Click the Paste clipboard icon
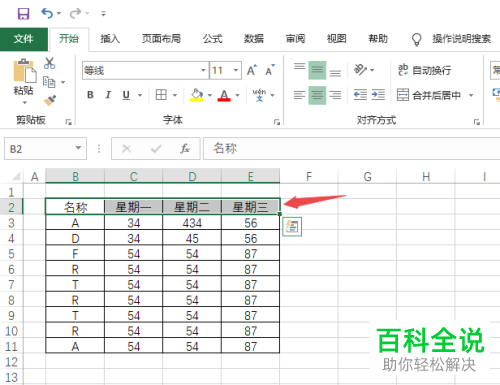 point(24,71)
